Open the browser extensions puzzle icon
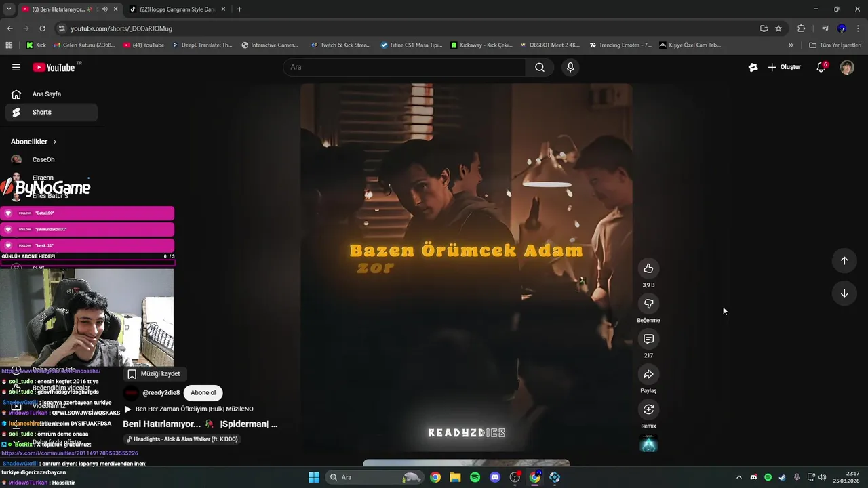The width and height of the screenshot is (868, 488). (801, 28)
